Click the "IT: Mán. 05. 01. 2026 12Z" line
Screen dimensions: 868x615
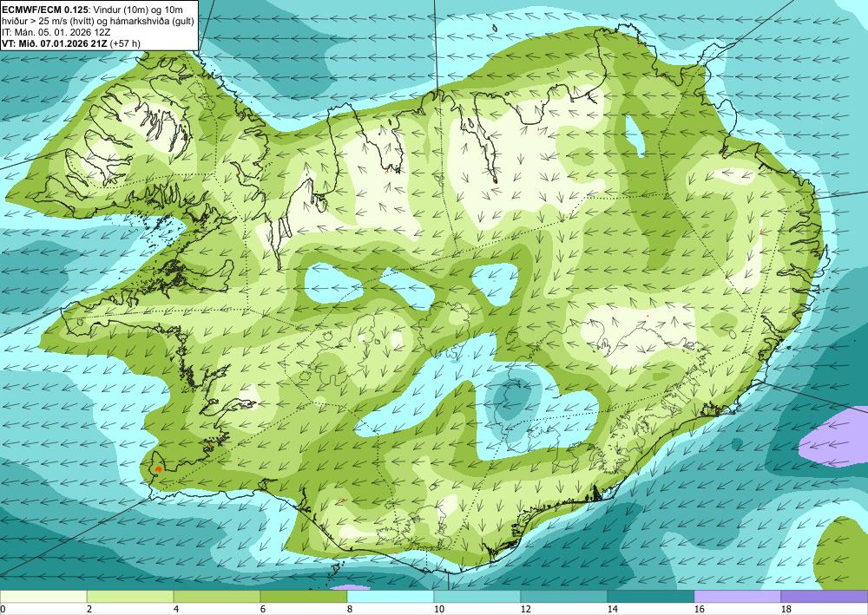tap(56, 32)
